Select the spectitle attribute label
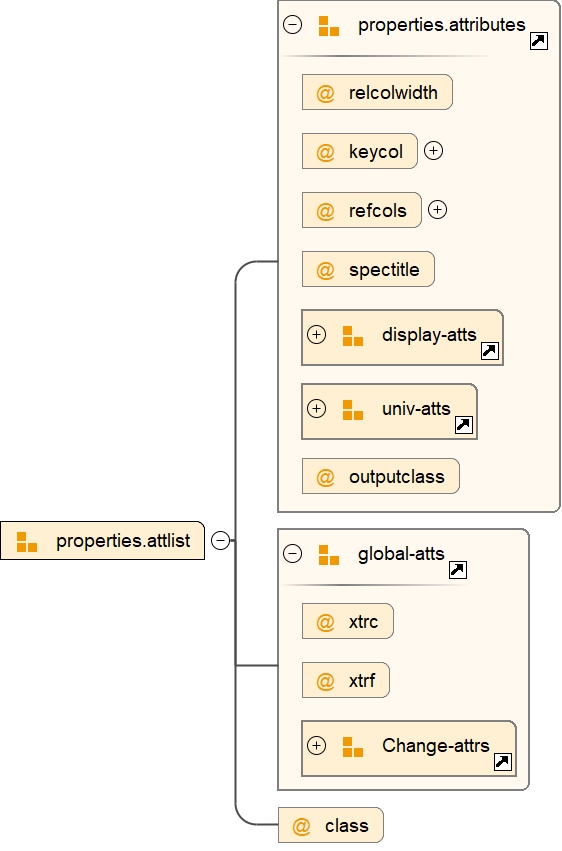This screenshot has height=851, width=562. (384, 270)
